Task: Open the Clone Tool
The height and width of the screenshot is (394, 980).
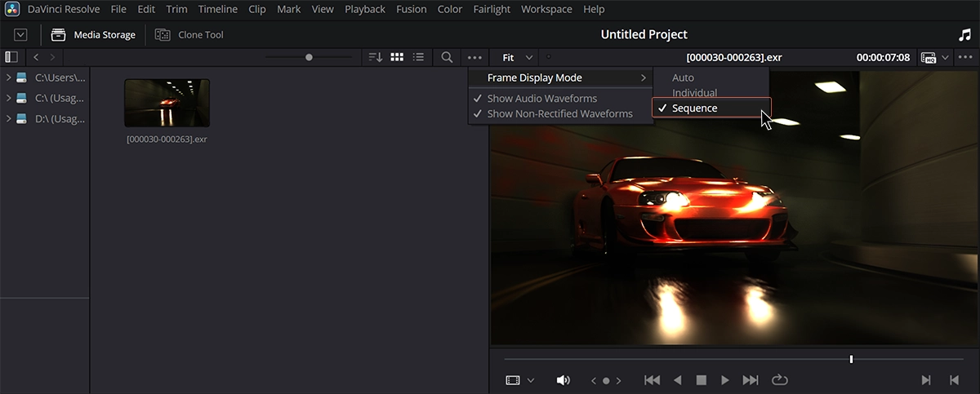Action: [189, 35]
